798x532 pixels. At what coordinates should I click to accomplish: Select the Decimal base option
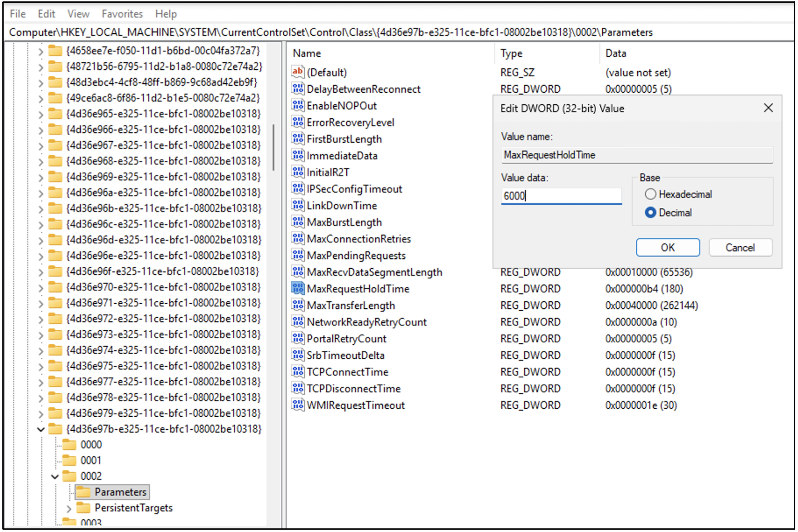[x=650, y=212]
